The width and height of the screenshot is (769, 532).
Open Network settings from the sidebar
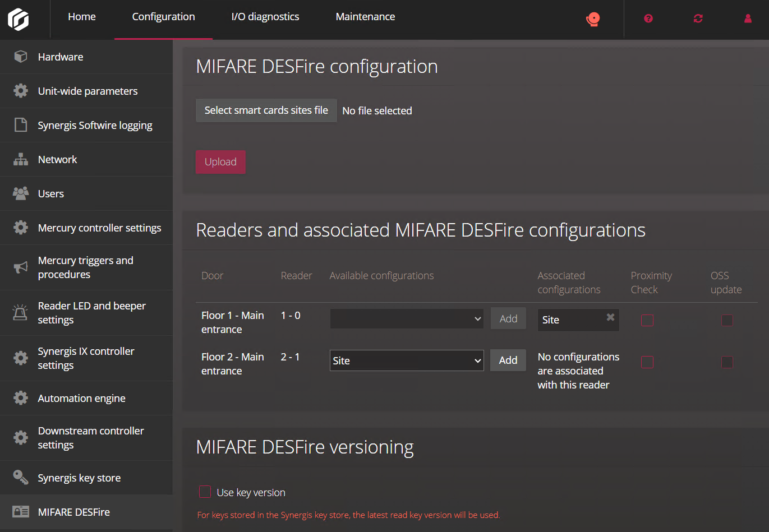pyautogui.click(x=57, y=159)
